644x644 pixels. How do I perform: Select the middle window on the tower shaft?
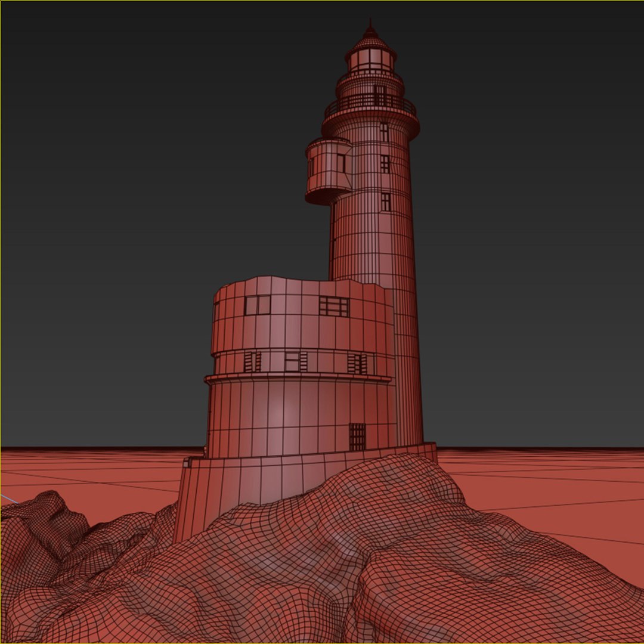385,165
